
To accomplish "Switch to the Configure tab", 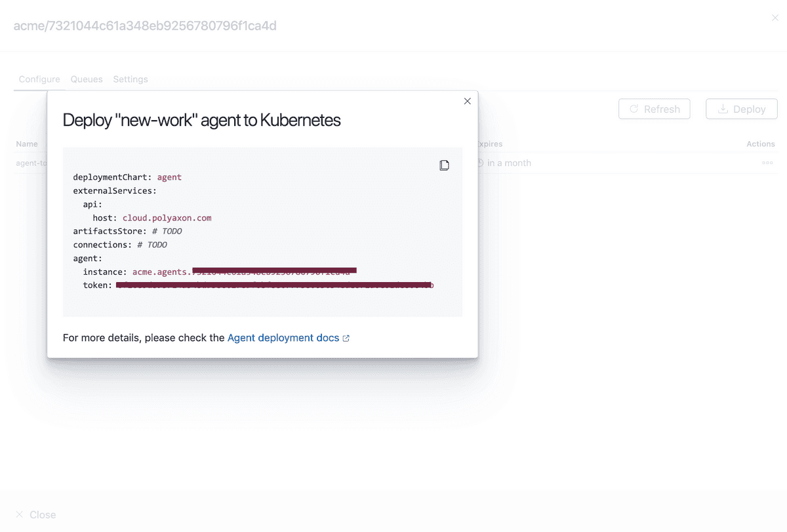I will tap(39, 79).
